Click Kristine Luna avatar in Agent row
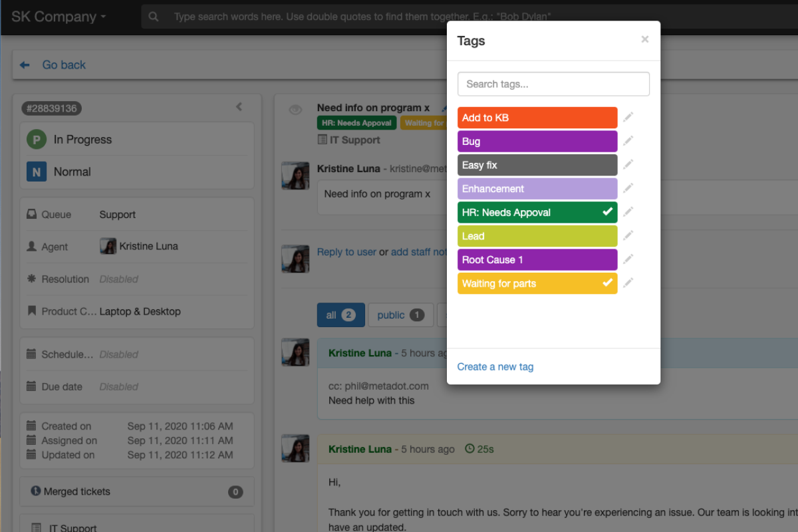Screen dimensions: 798x532 [x=108, y=246]
